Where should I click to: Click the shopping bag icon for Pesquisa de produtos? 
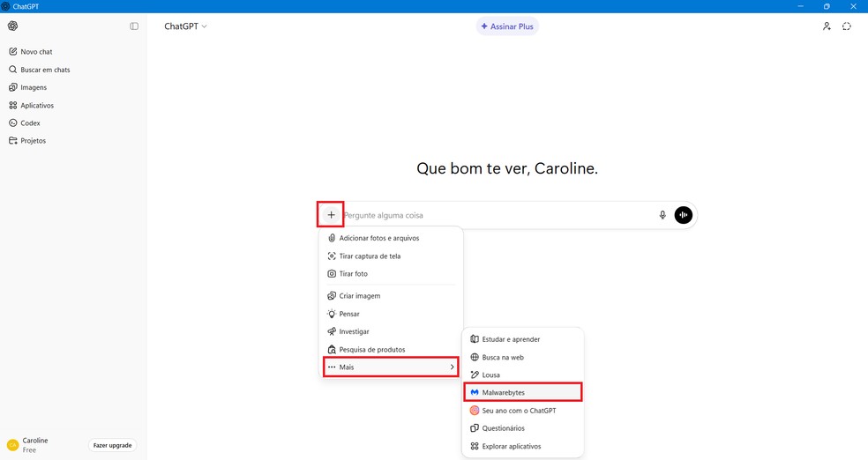pos(332,350)
